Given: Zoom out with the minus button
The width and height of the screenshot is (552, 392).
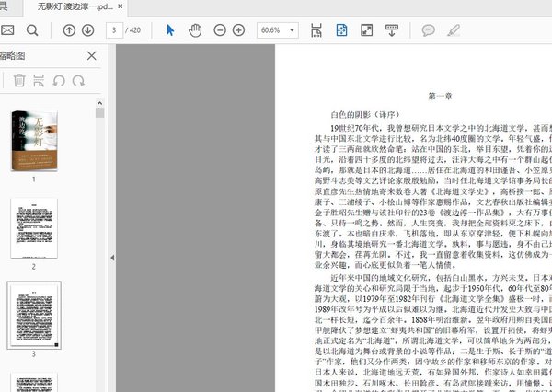Looking at the screenshot, I should tap(220, 30).
